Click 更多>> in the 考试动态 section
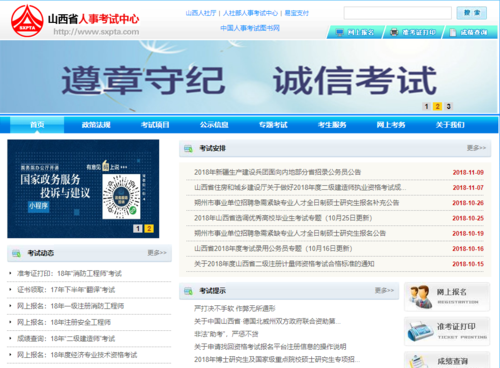Viewport: 500px width, 368px height. pos(157,253)
